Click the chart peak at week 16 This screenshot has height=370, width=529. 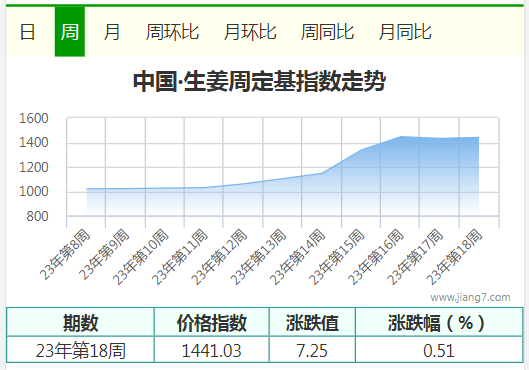coord(400,137)
